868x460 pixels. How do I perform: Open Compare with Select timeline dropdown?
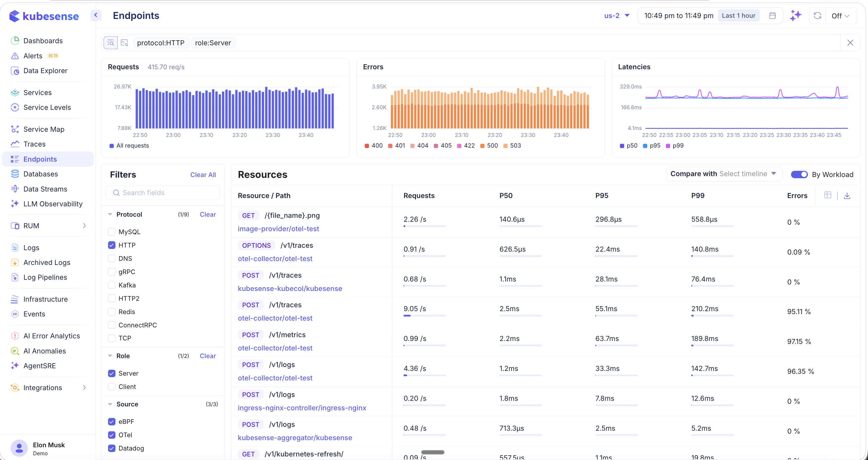click(724, 174)
